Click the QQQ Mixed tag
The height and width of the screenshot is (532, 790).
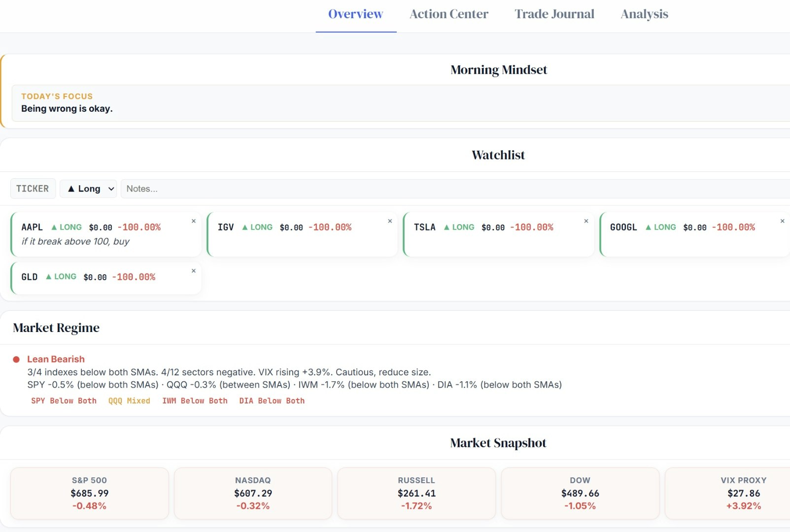[x=129, y=400]
